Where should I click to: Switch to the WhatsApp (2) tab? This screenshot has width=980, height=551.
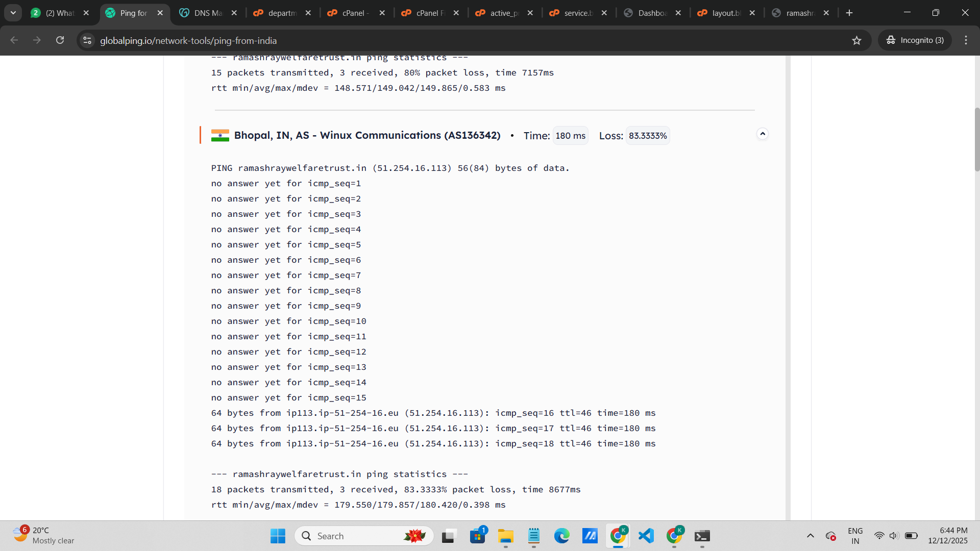click(60, 13)
